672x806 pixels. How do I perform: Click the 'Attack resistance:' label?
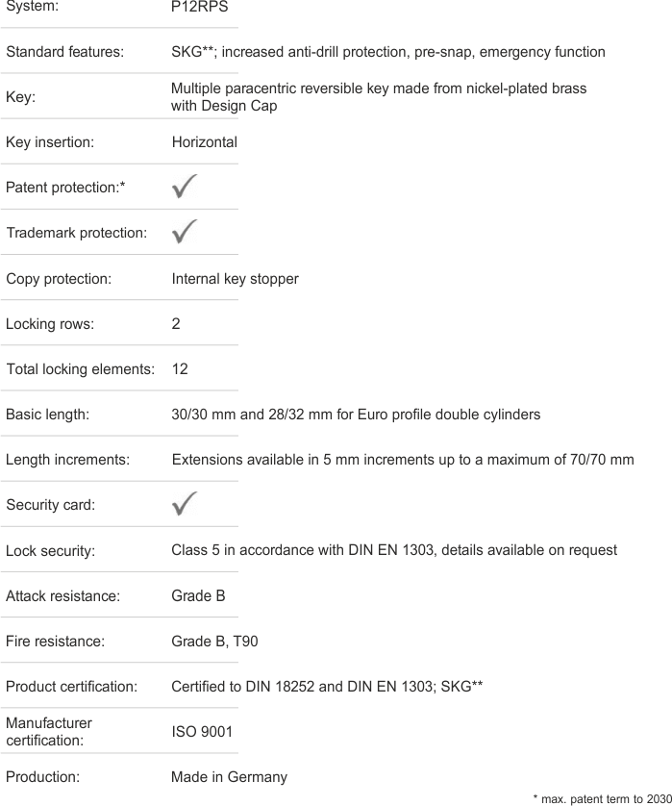(x=62, y=596)
